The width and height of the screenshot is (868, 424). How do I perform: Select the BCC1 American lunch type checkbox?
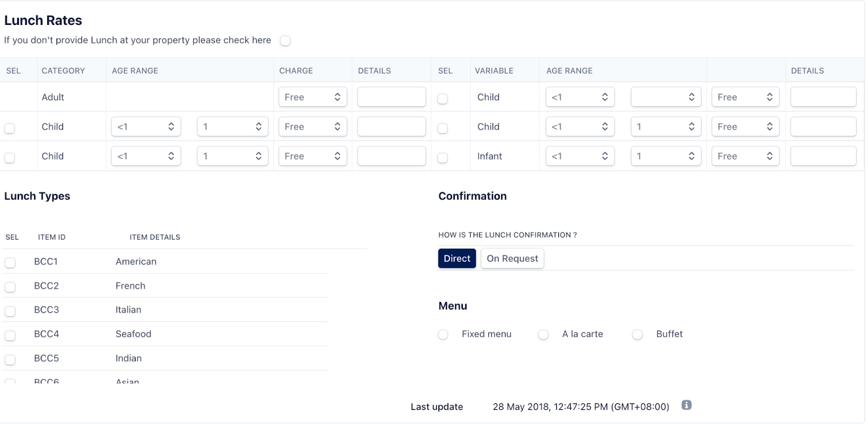(x=10, y=262)
